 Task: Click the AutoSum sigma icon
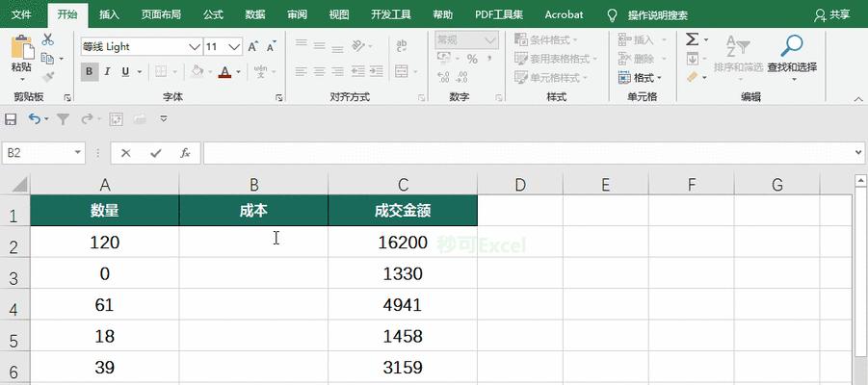coord(692,39)
